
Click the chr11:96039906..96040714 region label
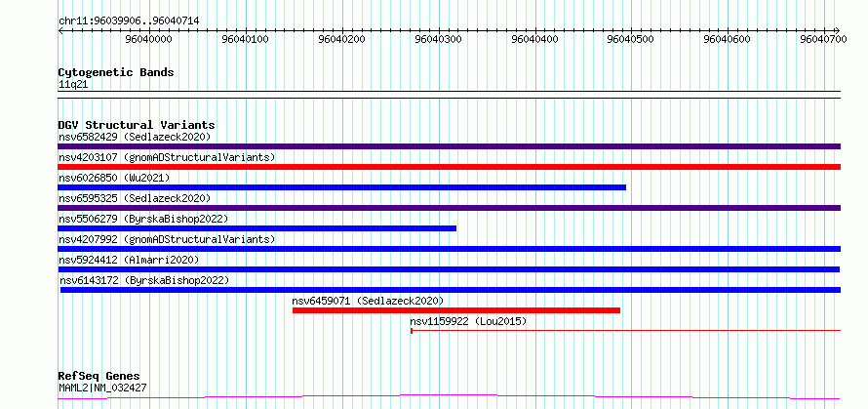tap(129, 20)
